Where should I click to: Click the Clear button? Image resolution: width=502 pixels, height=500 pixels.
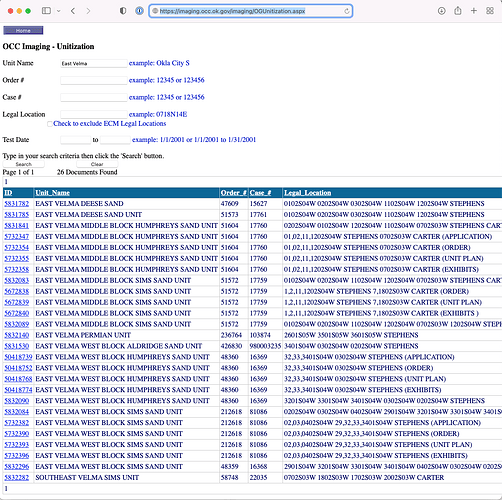click(x=97, y=164)
